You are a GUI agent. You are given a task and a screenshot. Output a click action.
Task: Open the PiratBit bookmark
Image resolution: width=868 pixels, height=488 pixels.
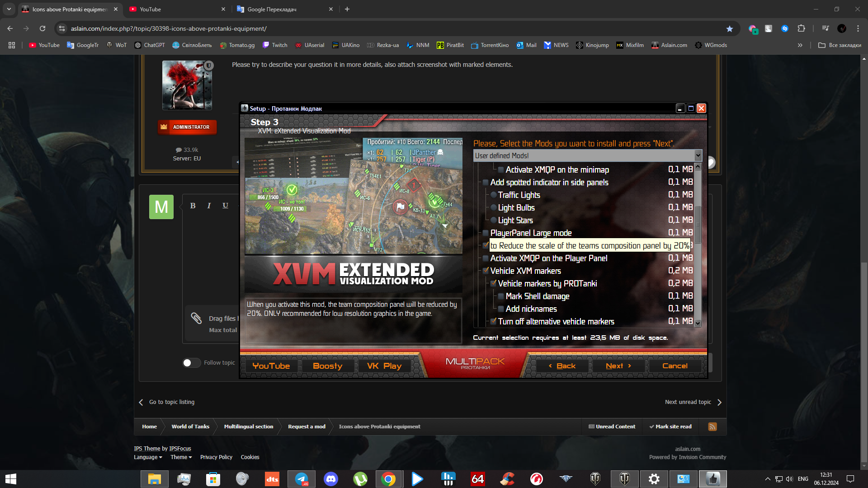click(450, 45)
